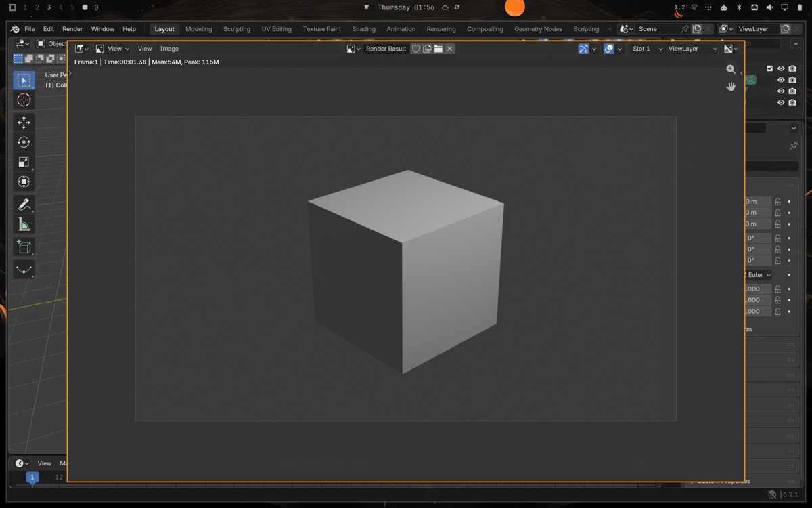Toggle the outliner collection exclude checkbox
The width and height of the screenshot is (812, 508).
tap(769, 68)
